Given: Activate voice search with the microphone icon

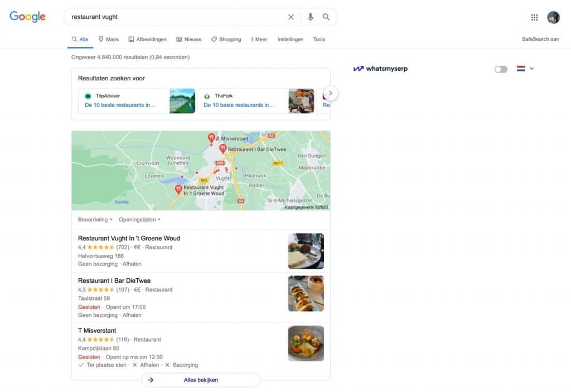Looking at the screenshot, I should [311, 17].
